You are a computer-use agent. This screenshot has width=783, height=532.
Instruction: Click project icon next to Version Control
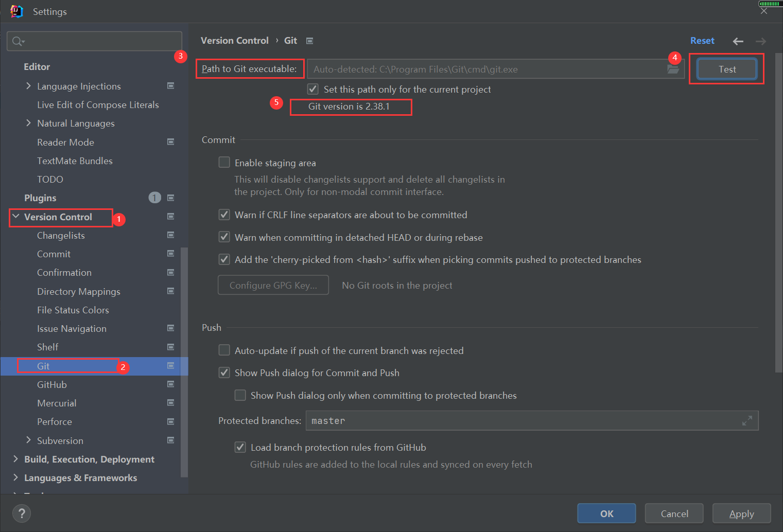(170, 217)
